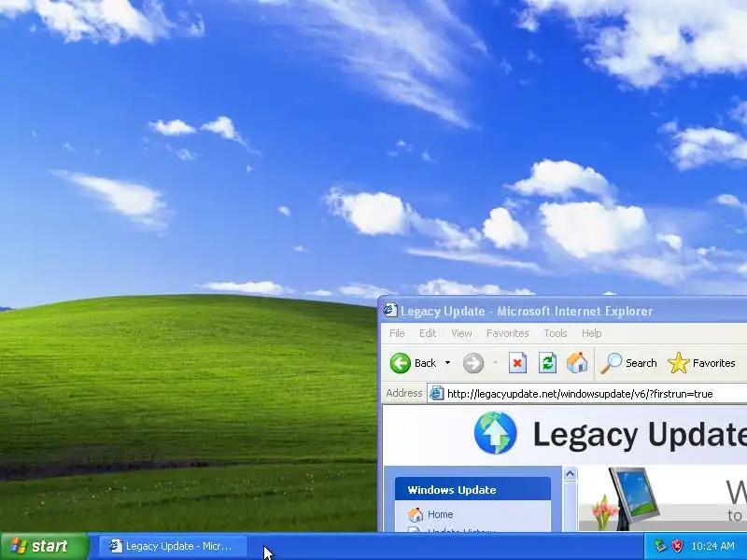Refresh the page with the Refresh icon

pyautogui.click(x=547, y=363)
